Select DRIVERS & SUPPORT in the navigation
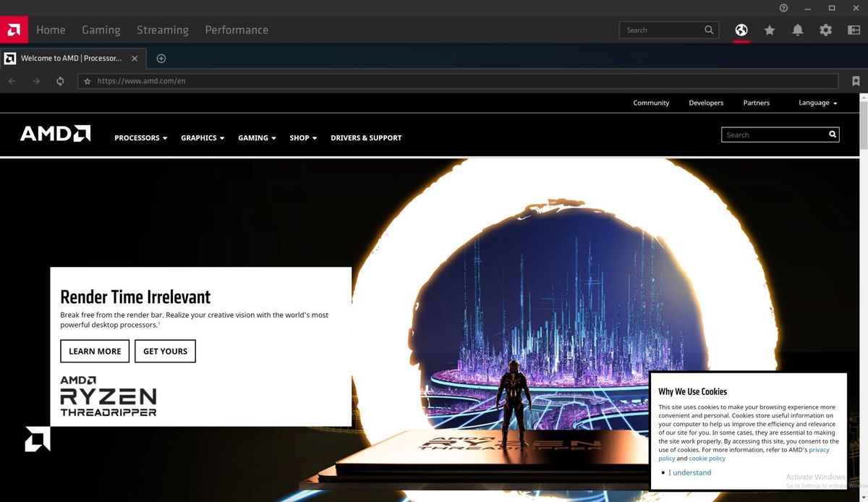Viewport: 868px width, 502px height. (x=366, y=137)
